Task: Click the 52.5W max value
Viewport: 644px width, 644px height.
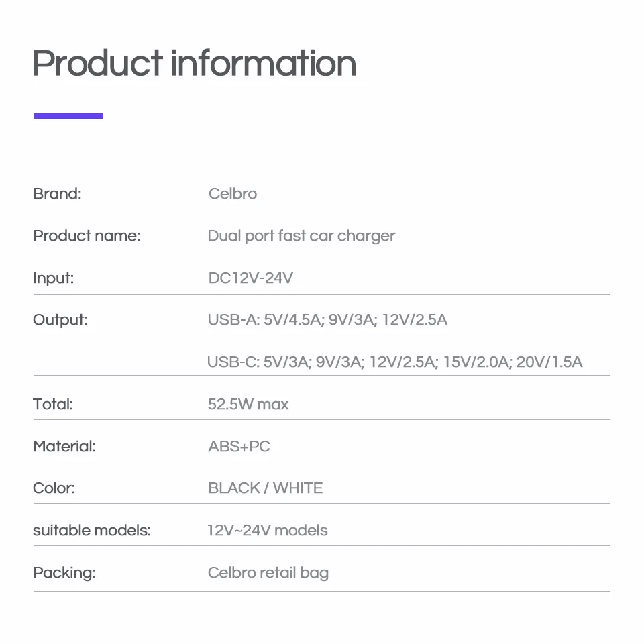Action: point(248,404)
